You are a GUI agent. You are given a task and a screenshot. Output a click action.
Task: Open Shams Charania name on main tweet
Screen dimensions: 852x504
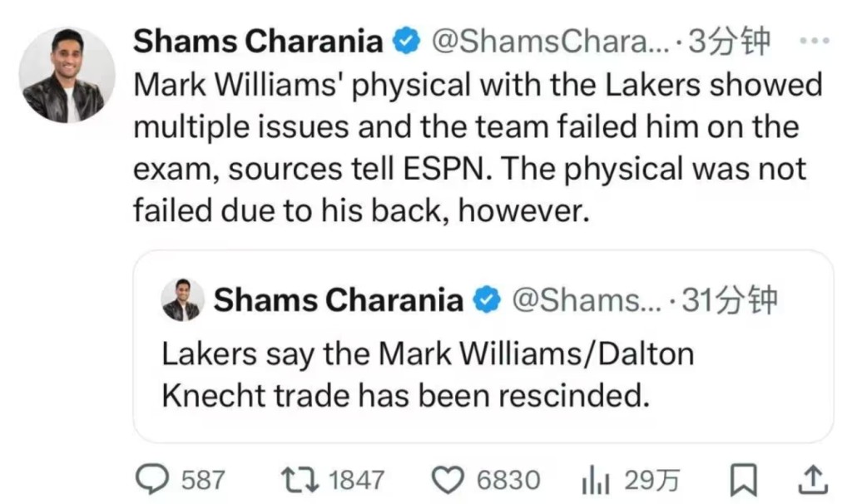258,41
